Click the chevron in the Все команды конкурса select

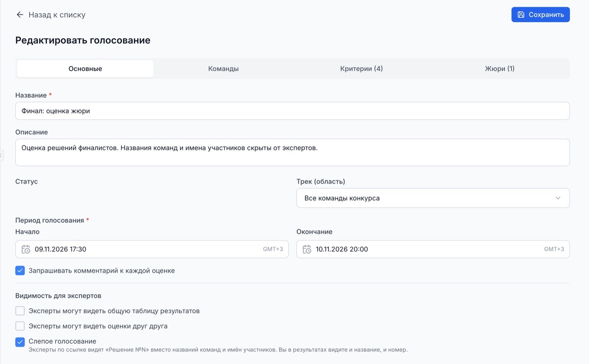click(558, 198)
